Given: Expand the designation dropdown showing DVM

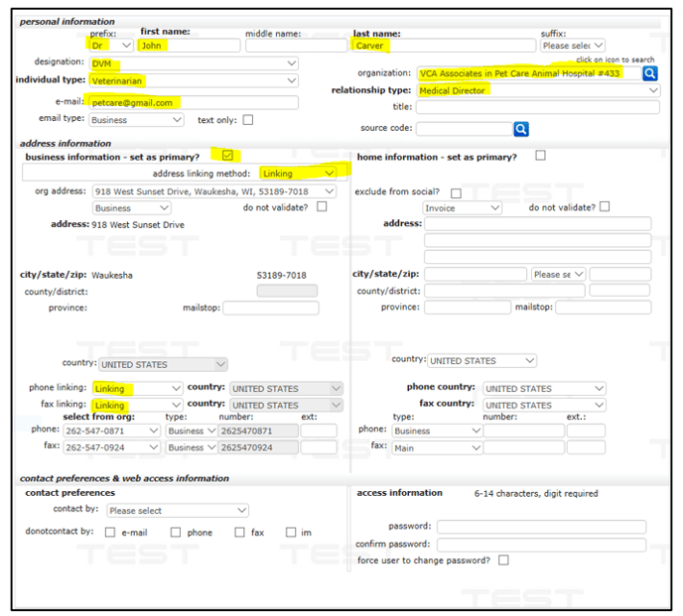Looking at the screenshot, I should click(193, 63).
